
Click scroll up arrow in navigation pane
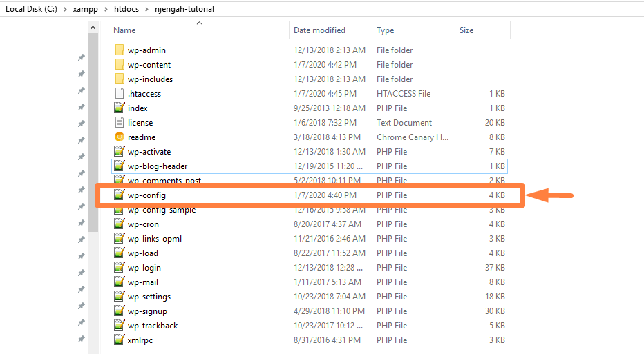point(93,28)
